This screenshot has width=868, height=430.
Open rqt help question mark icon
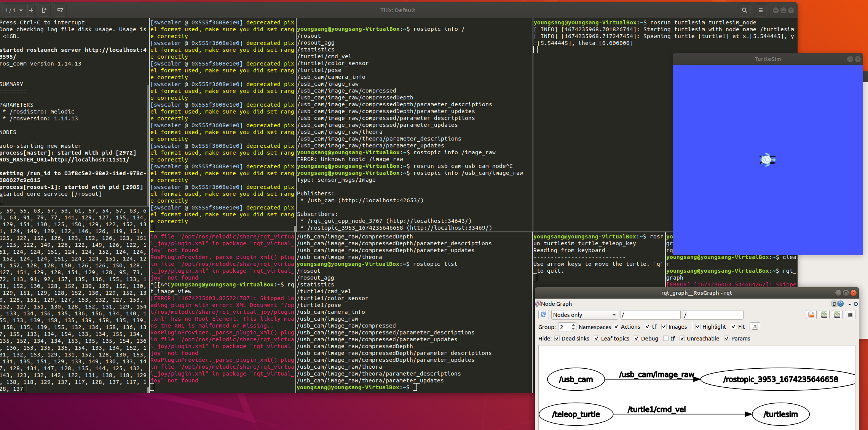tap(841, 304)
